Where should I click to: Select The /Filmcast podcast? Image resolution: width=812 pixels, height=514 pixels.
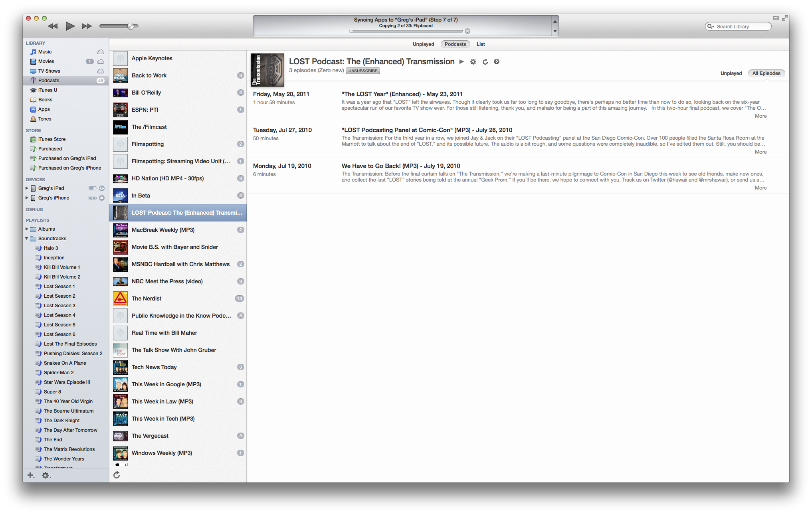click(x=178, y=127)
